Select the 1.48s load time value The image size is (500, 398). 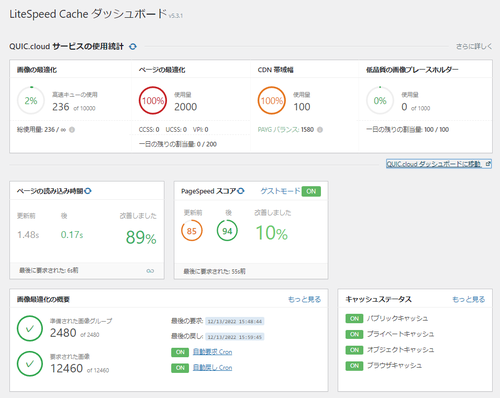[28, 235]
